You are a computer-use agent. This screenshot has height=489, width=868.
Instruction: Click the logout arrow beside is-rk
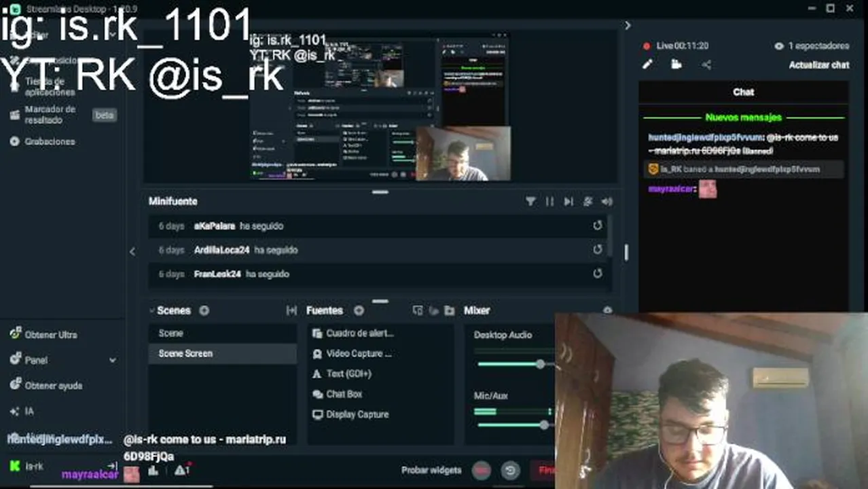click(x=113, y=466)
